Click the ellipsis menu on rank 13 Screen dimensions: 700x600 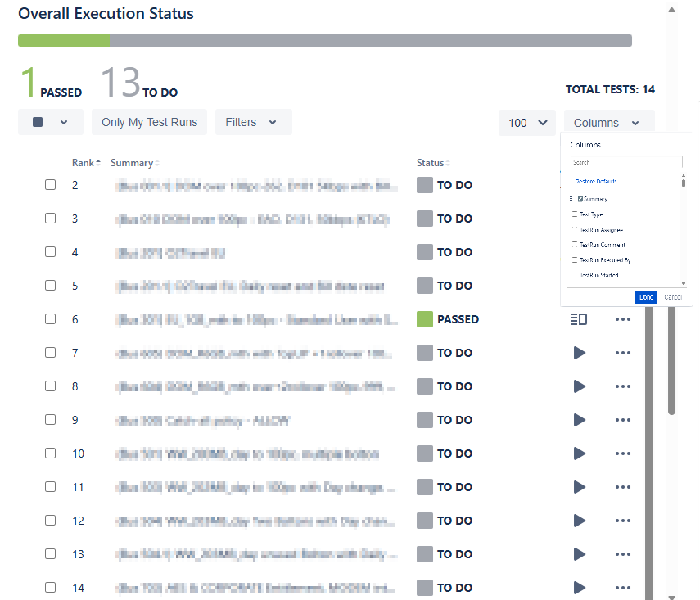click(622, 554)
